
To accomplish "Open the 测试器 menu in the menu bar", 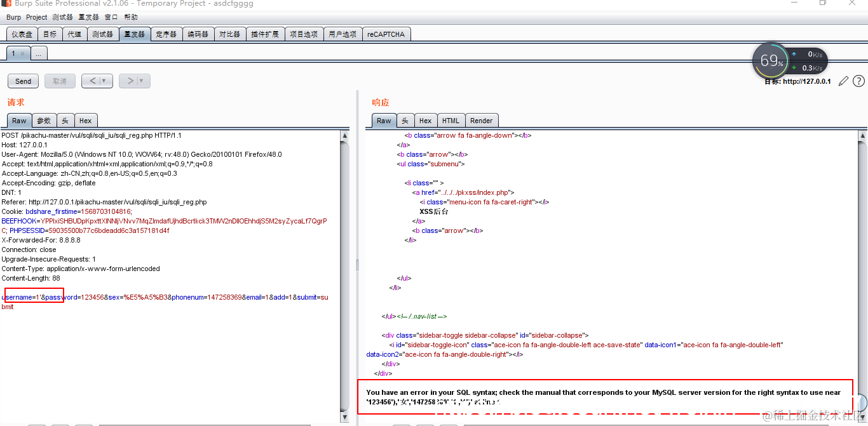I will point(62,17).
